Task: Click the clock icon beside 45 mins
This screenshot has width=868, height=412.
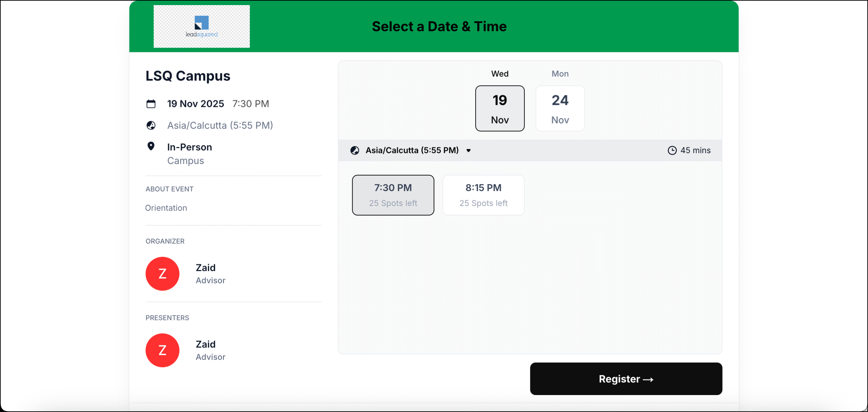Action: [673, 150]
